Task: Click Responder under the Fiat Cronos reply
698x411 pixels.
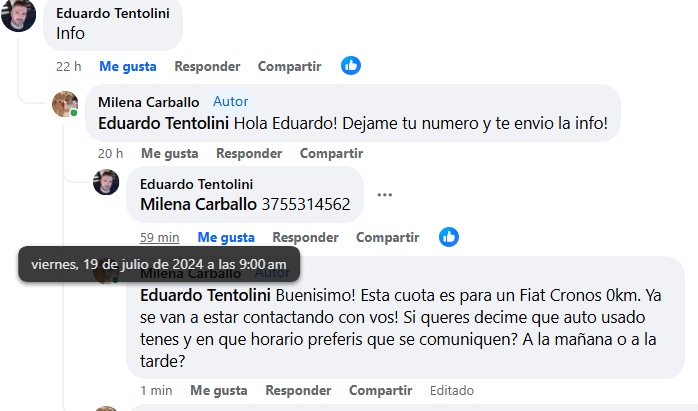Action: tap(298, 390)
